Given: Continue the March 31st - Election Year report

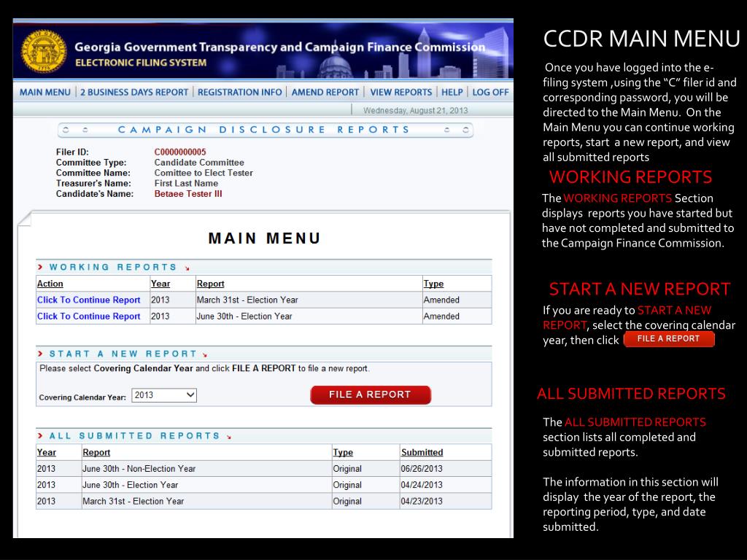Looking at the screenshot, I should pyautogui.click(x=88, y=300).
